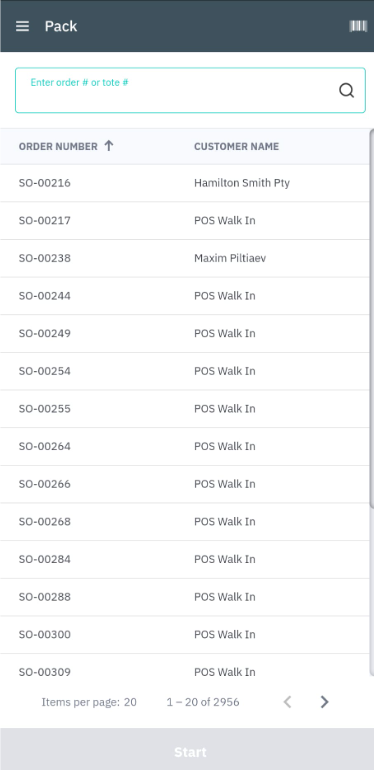Select order SO-00249 row

185,333
